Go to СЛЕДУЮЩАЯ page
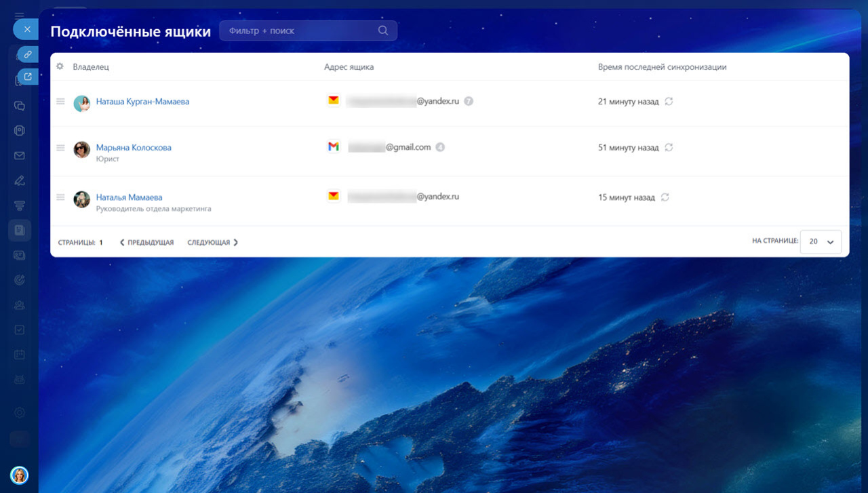This screenshot has width=868, height=493. (212, 243)
